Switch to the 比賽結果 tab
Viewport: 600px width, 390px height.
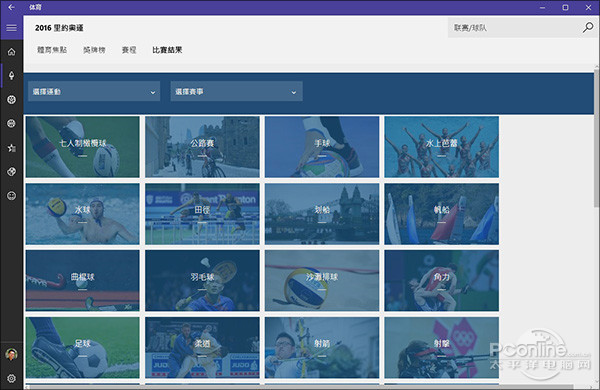pyautogui.click(x=167, y=50)
